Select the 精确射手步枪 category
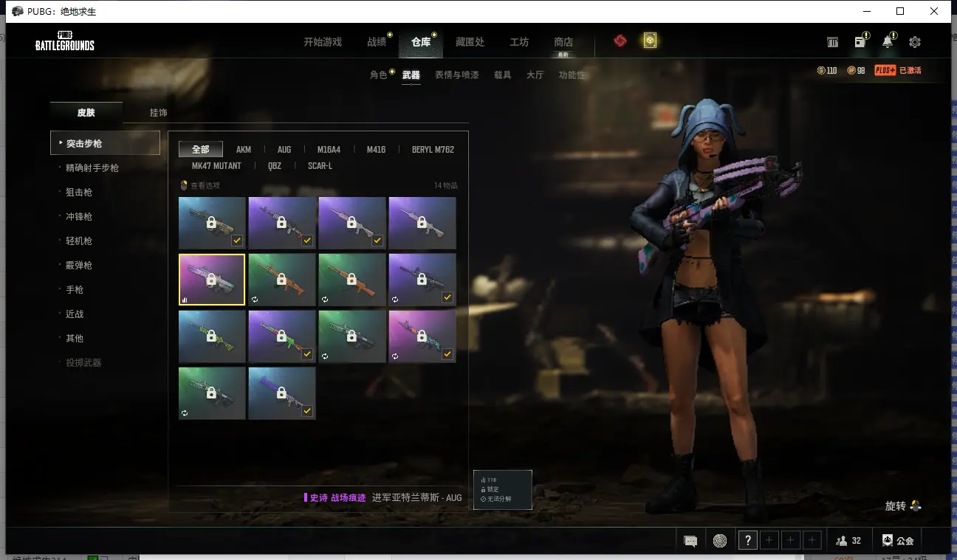This screenshot has height=560, width=957. (x=92, y=168)
